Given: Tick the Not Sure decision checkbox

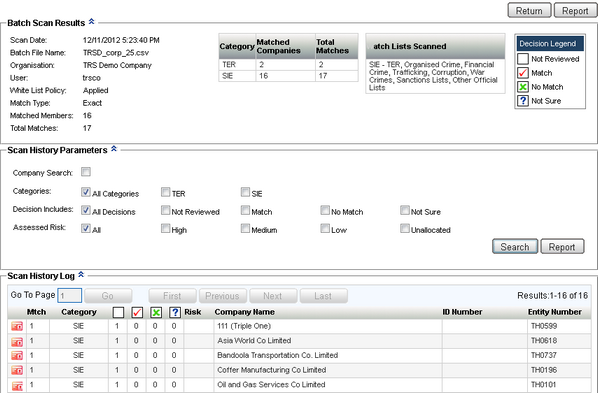Looking at the screenshot, I should tap(405, 210).
